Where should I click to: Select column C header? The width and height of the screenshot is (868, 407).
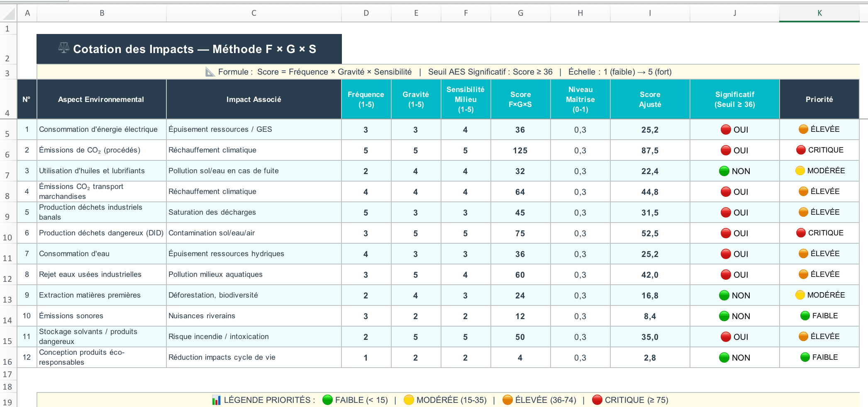coord(254,13)
